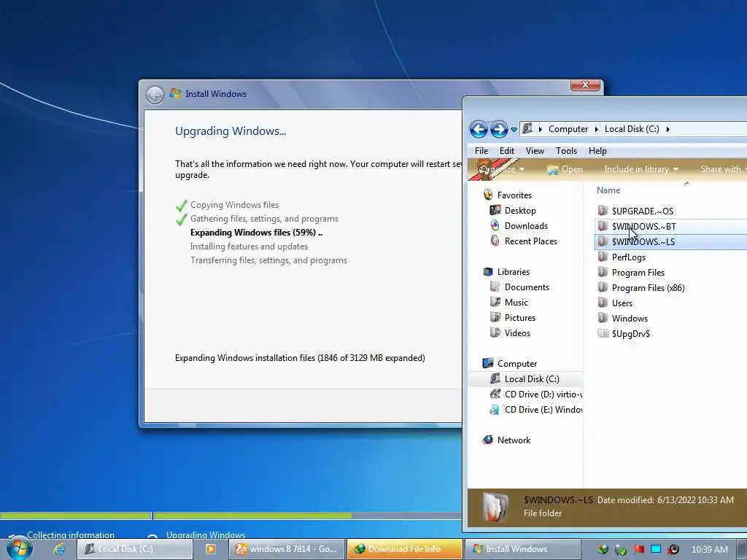Select Computer in the navigation pane
Viewport: 747px width, 560px height.
tap(517, 364)
